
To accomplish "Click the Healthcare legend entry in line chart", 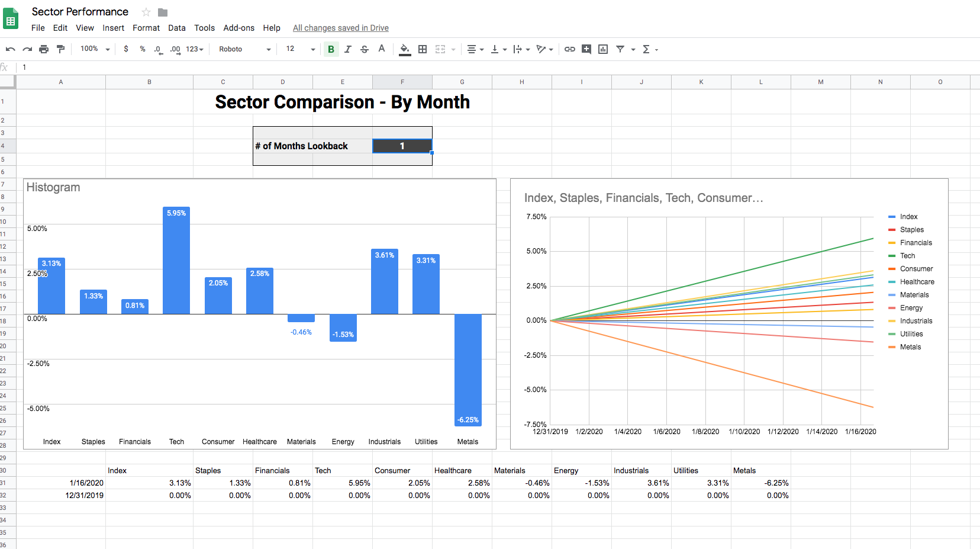I will (911, 282).
